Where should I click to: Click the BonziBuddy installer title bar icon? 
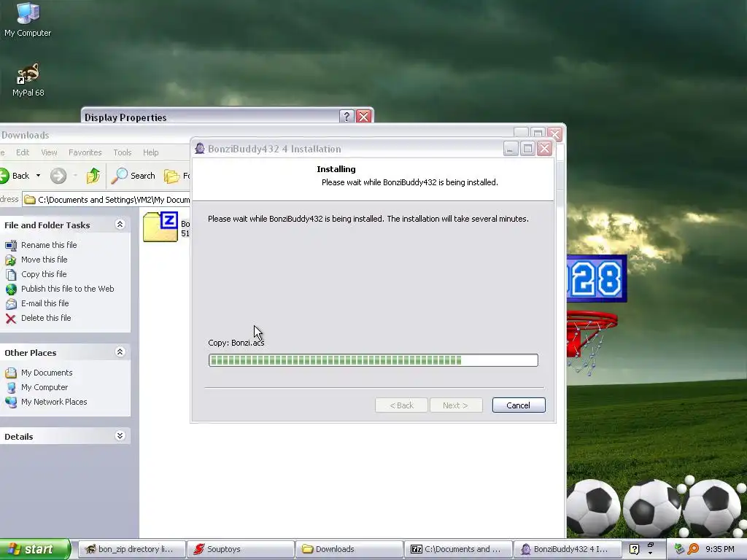[200, 149]
